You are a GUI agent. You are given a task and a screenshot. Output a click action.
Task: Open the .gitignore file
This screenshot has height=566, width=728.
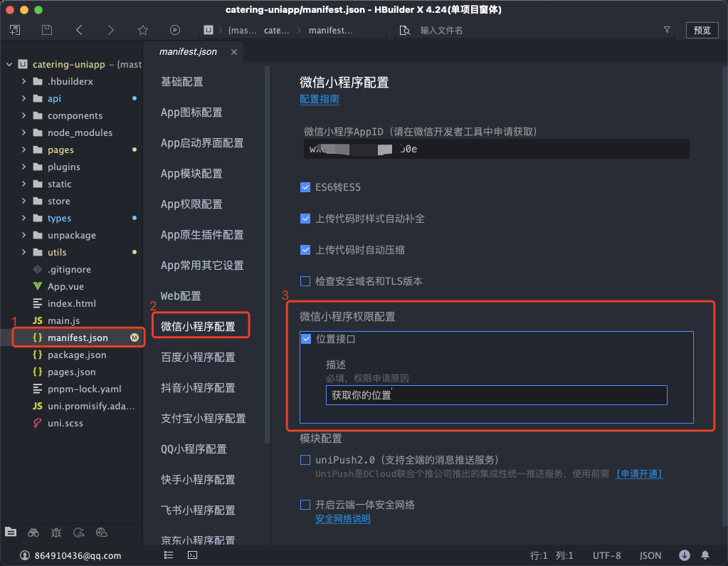69,269
